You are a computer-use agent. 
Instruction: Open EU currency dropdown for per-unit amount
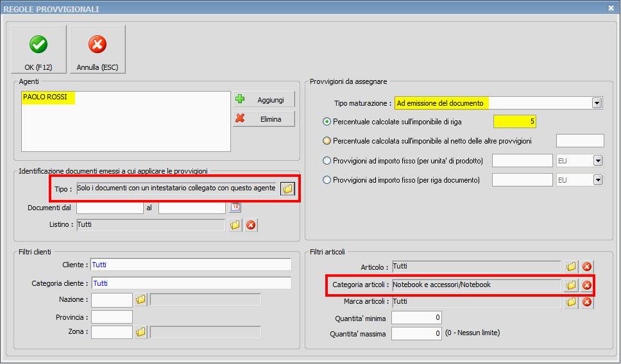pyautogui.click(x=598, y=160)
